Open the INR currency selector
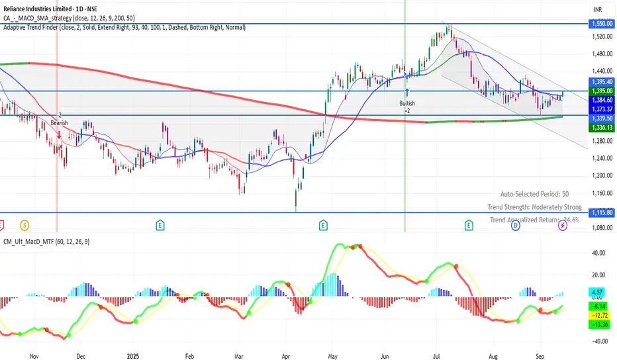 coord(598,9)
